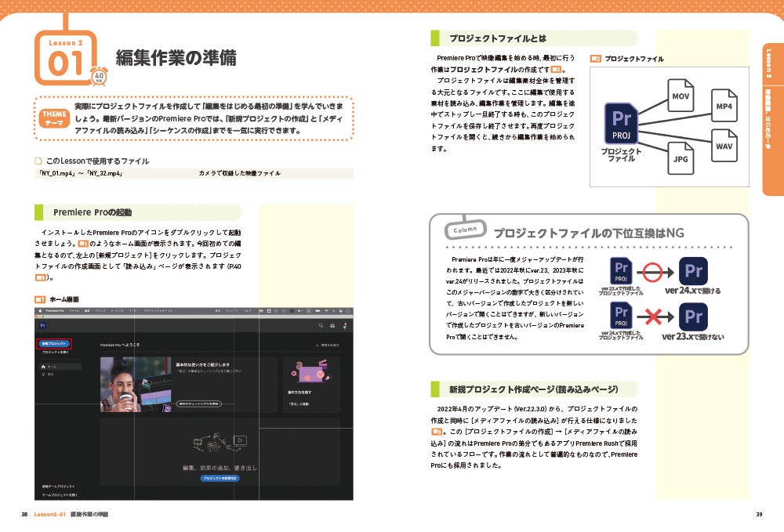The height and width of the screenshot is (532, 784).
Task: Click the blue 新規プロジェクト button in Premiere Pro
Action: click(54, 344)
